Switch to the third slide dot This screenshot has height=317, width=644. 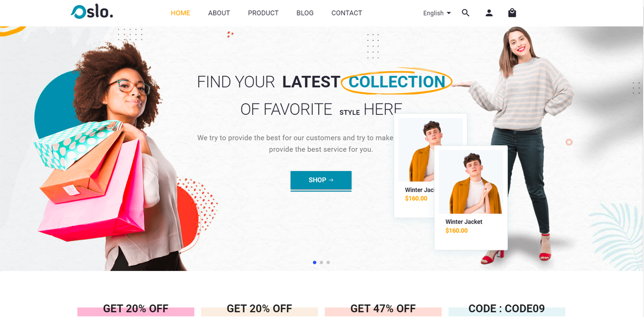[328, 262]
